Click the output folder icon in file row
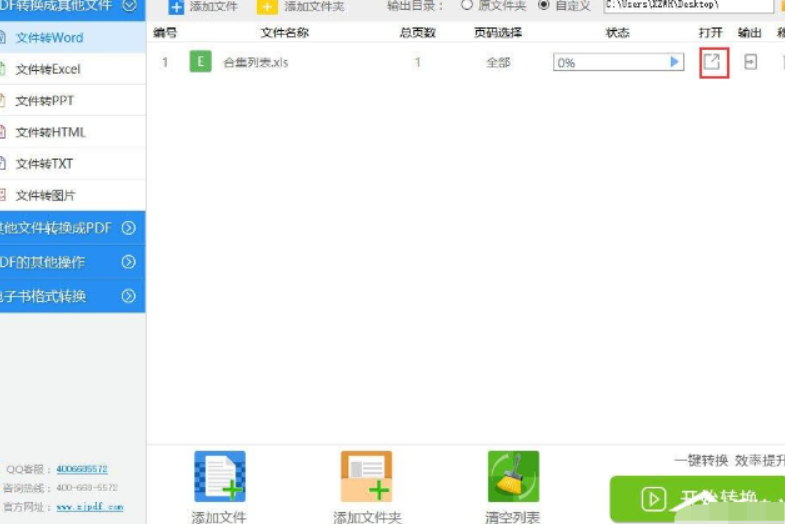785x524 pixels. point(750,62)
